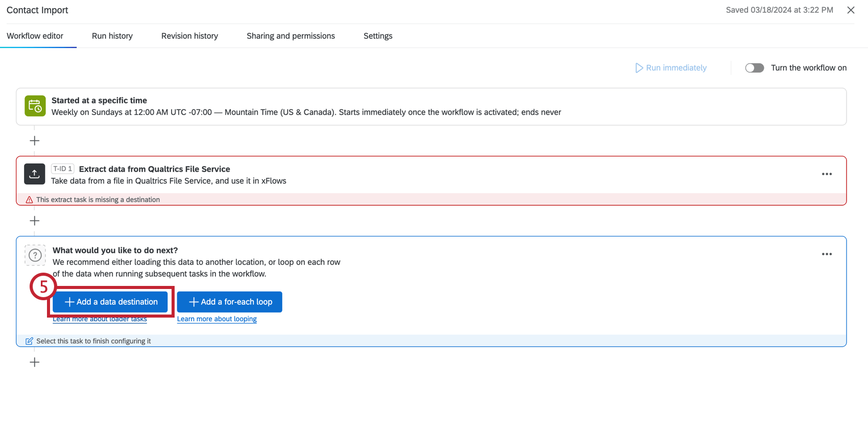Click the pencil edit icon in blue footer
868x434 pixels.
tap(29, 341)
